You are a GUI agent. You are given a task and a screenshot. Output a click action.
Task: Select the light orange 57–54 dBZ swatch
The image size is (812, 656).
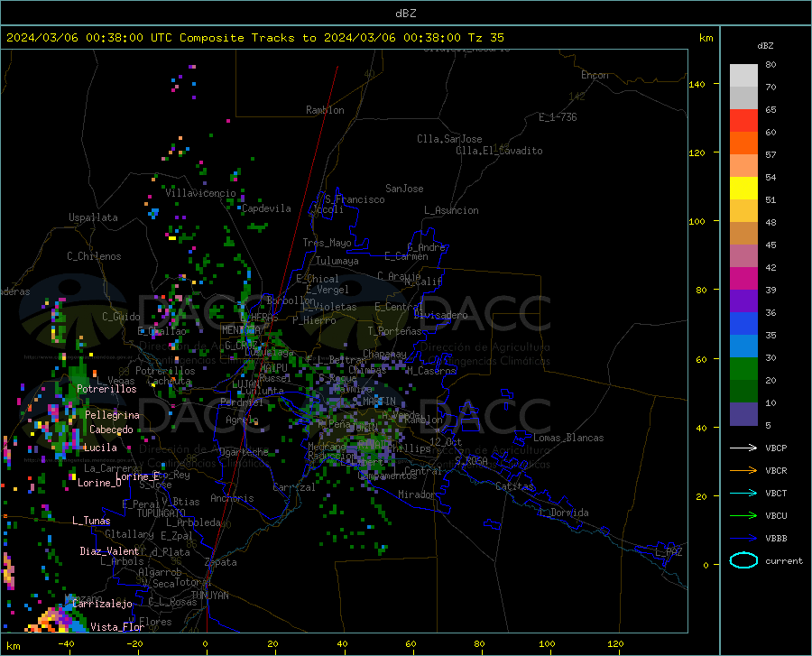[743, 166]
